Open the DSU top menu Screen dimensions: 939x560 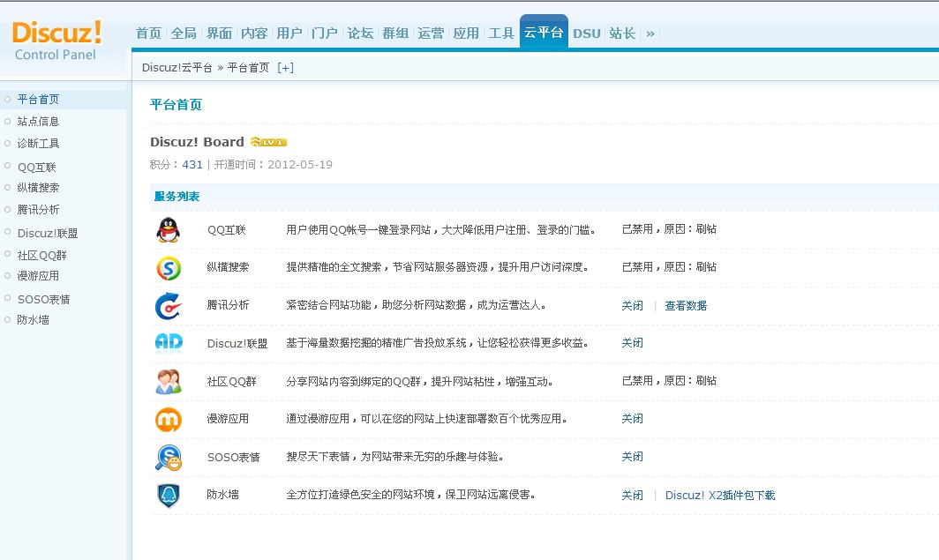[587, 34]
